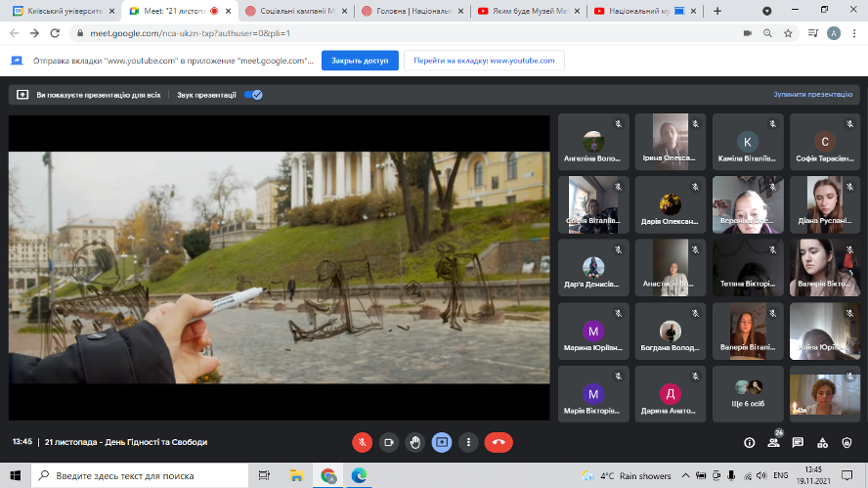Viewport: 868px width, 488px height.
Task: Click Зупинити презентацію link
Action: click(812, 95)
